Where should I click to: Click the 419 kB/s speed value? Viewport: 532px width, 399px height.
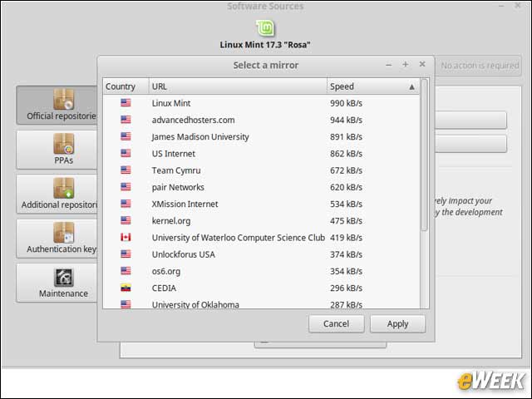pyautogui.click(x=346, y=238)
